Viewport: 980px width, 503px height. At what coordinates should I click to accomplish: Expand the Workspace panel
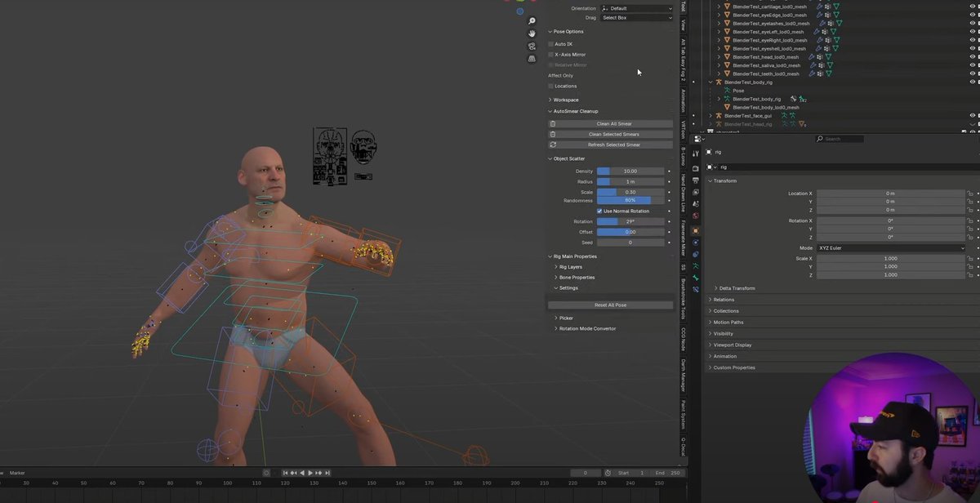pyautogui.click(x=565, y=100)
